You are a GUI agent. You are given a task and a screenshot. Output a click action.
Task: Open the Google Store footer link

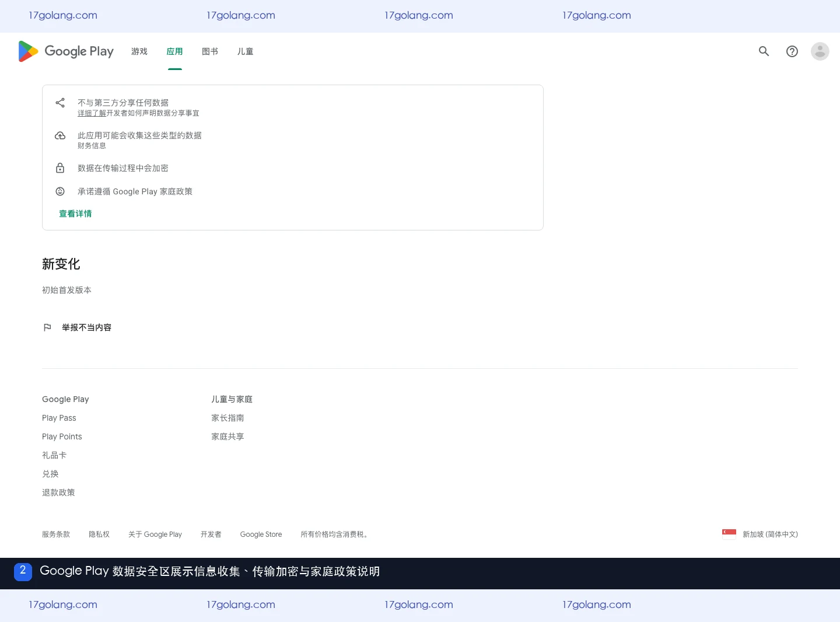pos(261,534)
